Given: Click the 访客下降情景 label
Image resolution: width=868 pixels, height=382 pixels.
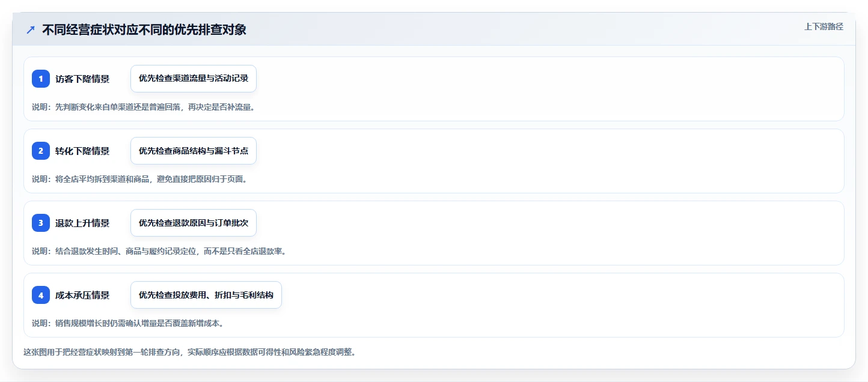Looking at the screenshot, I should pyautogui.click(x=82, y=79).
